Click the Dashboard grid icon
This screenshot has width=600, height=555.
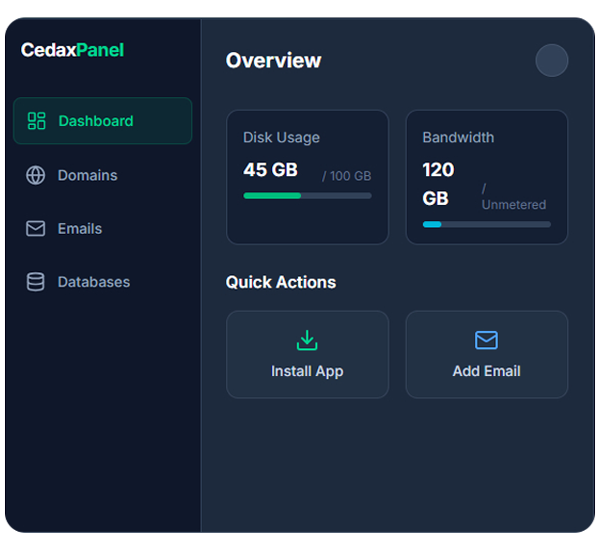[x=37, y=121]
